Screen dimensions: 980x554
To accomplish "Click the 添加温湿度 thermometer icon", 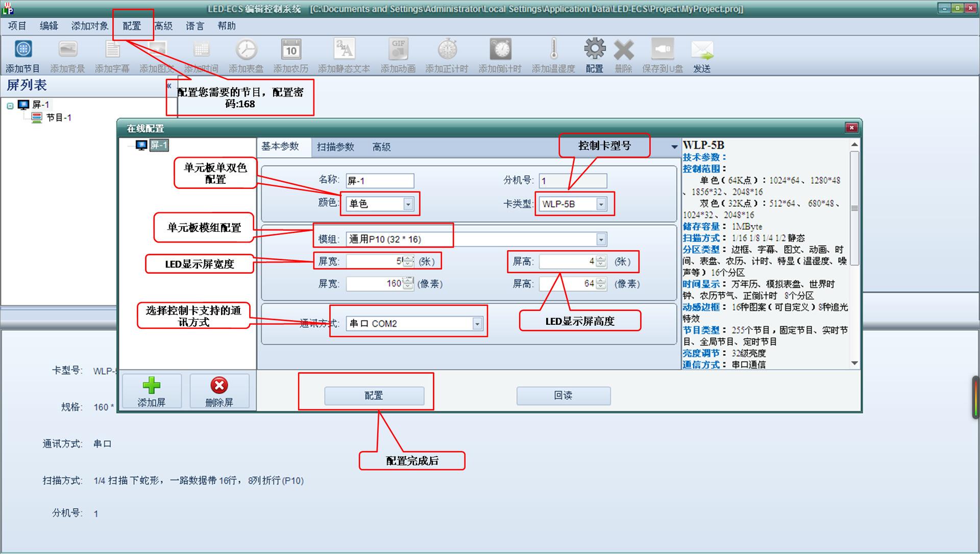I will 554,50.
